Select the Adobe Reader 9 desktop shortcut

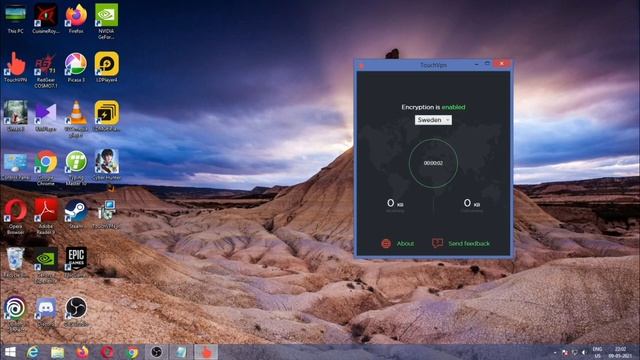click(x=46, y=216)
